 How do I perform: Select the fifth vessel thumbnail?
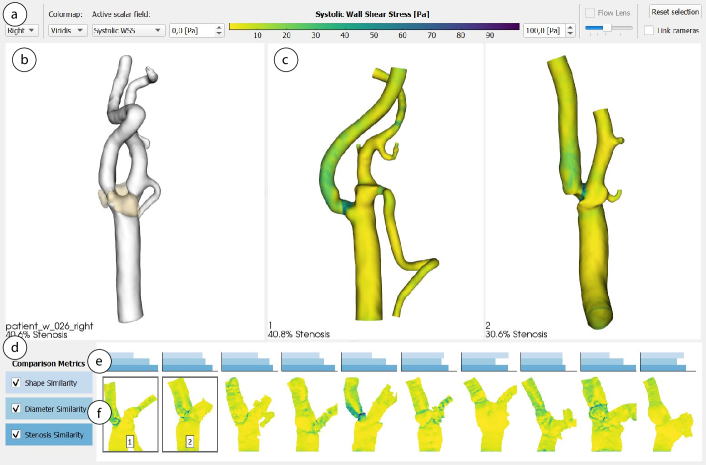click(x=369, y=414)
